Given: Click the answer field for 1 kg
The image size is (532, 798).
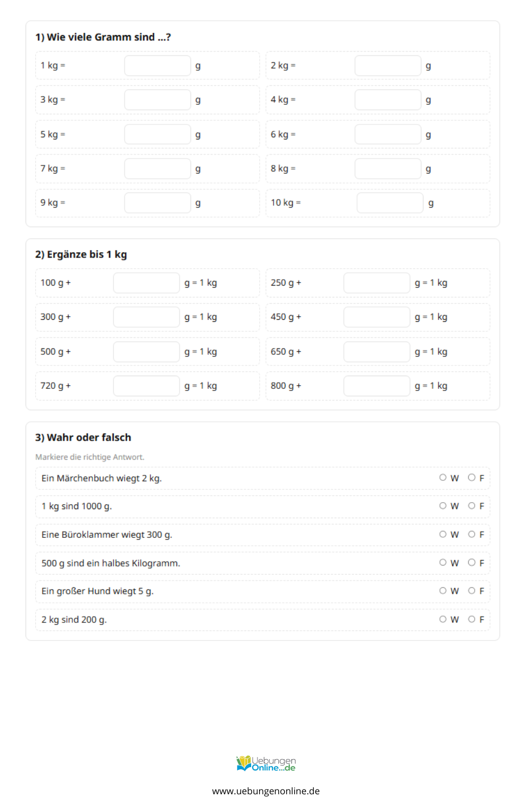Looking at the screenshot, I should click(x=157, y=66).
